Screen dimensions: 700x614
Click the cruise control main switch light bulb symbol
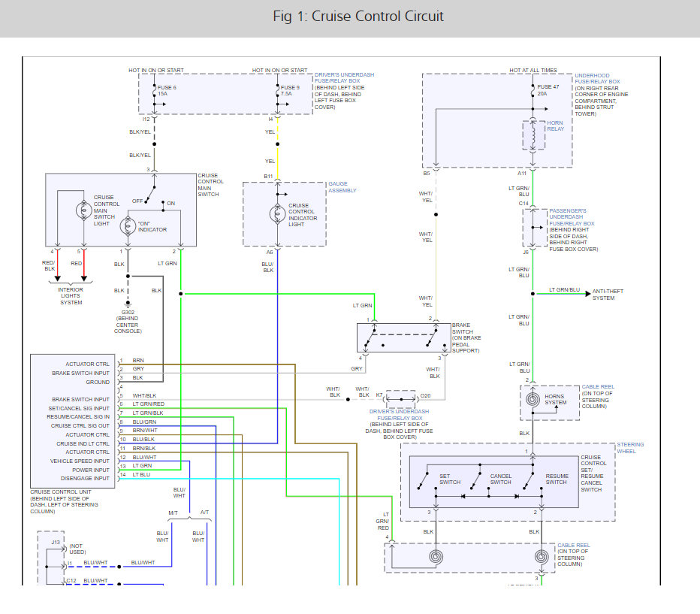(83, 210)
